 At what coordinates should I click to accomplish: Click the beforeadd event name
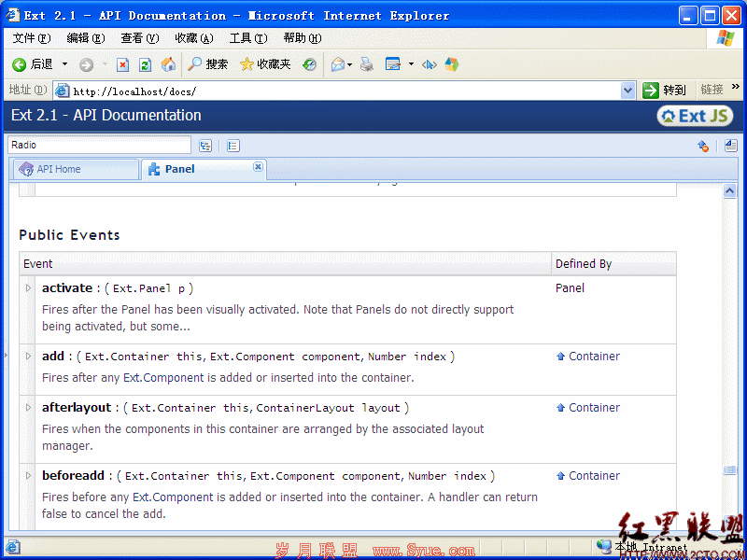(73, 476)
